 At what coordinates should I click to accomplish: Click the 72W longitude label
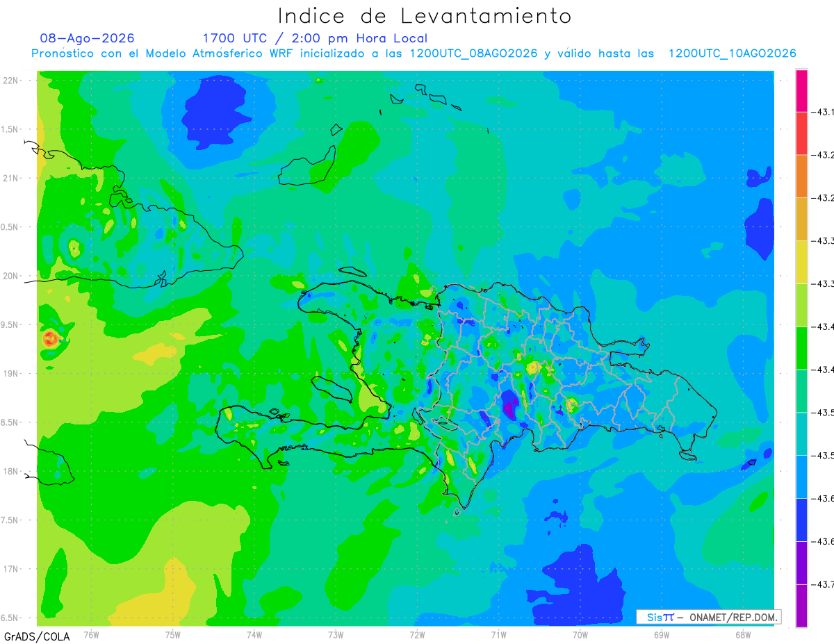click(x=417, y=634)
